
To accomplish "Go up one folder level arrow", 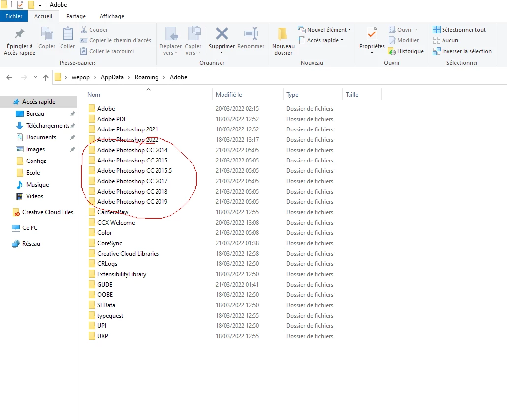I will (46, 77).
